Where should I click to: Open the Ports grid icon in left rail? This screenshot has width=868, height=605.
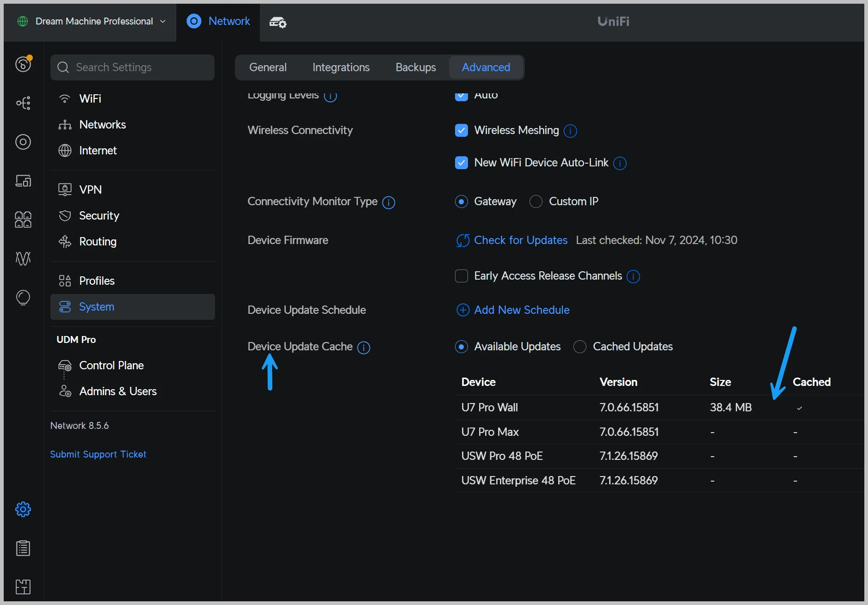(x=23, y=220)
